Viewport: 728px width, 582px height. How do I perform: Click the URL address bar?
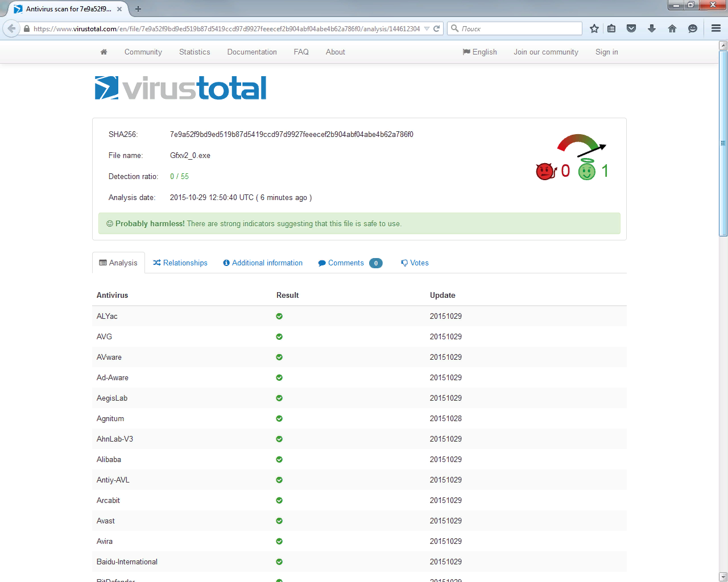[x=227, y=28]
